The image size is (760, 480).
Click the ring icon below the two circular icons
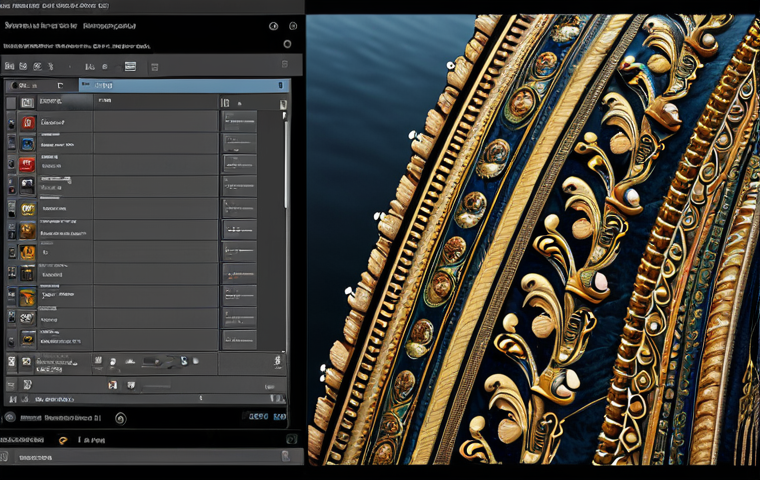(287, 44)
